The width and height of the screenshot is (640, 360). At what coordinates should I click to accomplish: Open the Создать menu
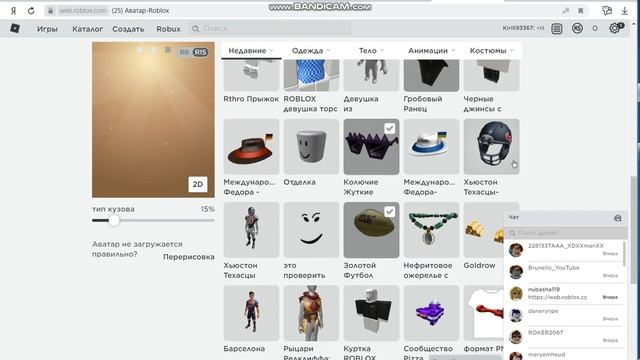tap(128, 29)
